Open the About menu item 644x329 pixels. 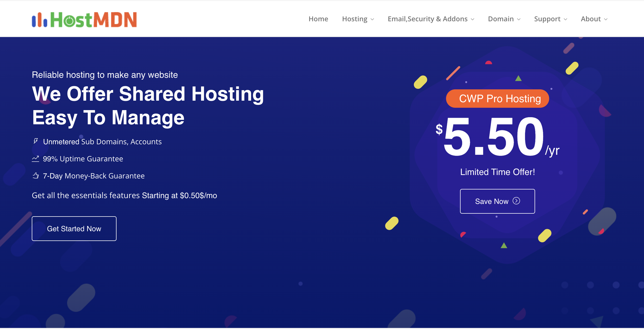[590, 19]
